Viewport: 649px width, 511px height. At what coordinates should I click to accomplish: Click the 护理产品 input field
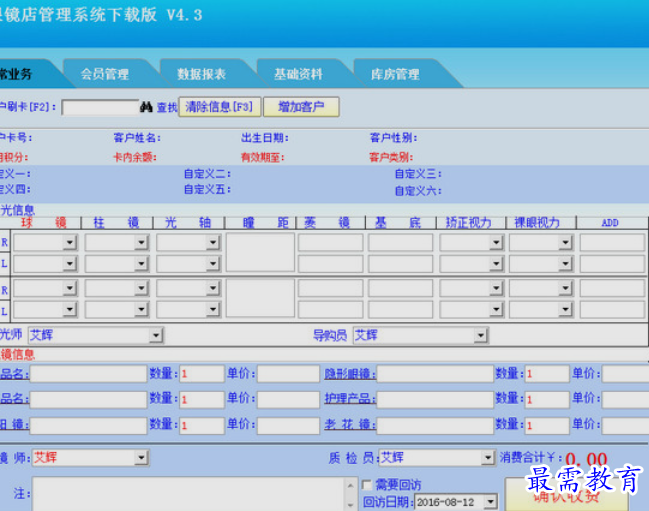click(435, 399)
